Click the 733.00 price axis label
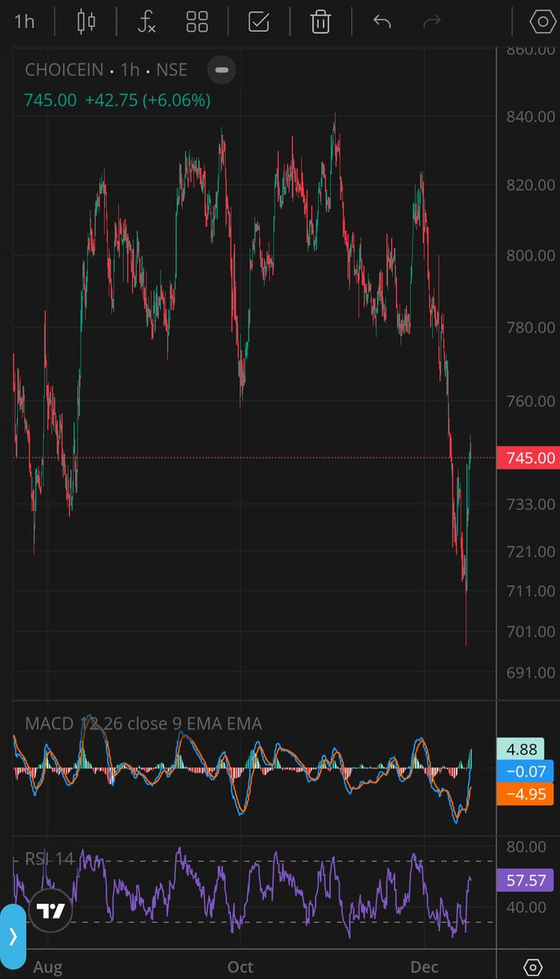 pos(529,504)
